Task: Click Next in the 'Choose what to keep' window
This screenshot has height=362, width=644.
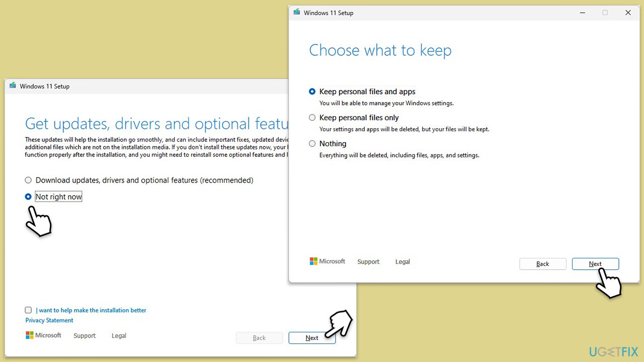Action: pyautogui.click(x=595, y=264)
